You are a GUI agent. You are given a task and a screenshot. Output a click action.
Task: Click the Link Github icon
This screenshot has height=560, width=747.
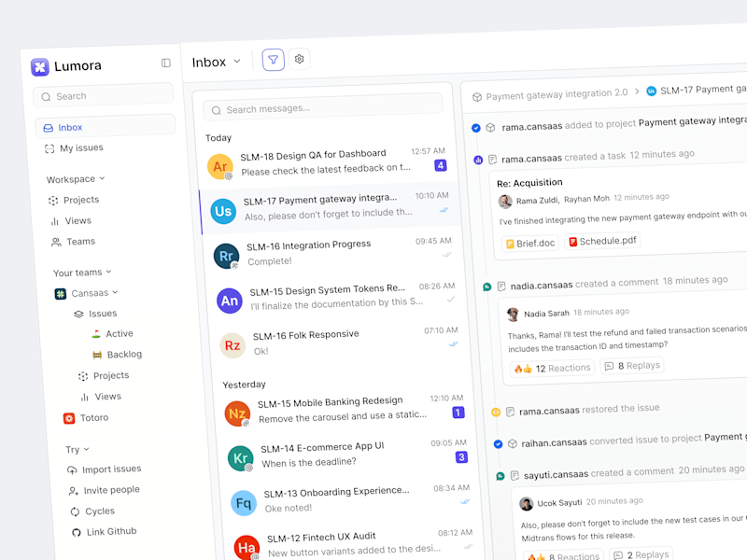[x=77, y=532]
